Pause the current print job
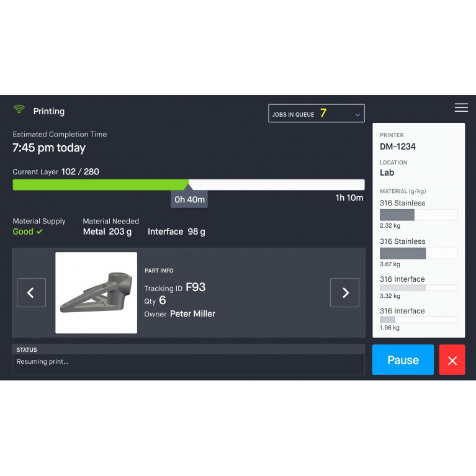The height and width of the screenshot is (476, 476). [403, 359]
